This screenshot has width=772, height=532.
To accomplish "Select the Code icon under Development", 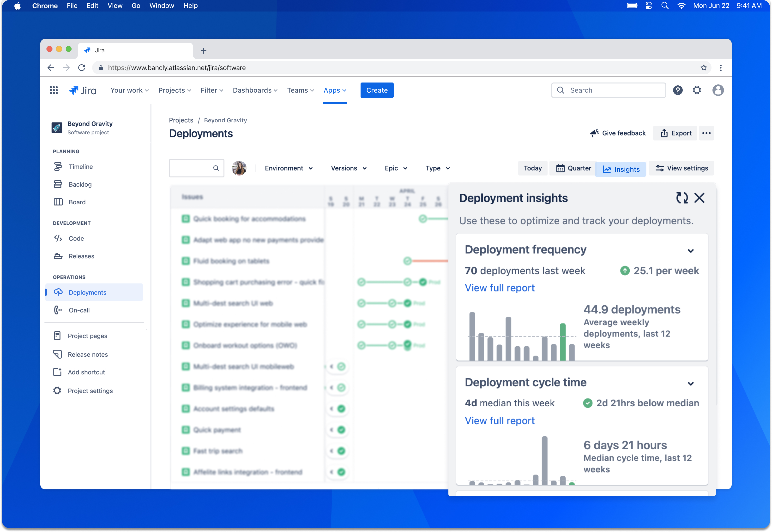I will tap(58, 238).
